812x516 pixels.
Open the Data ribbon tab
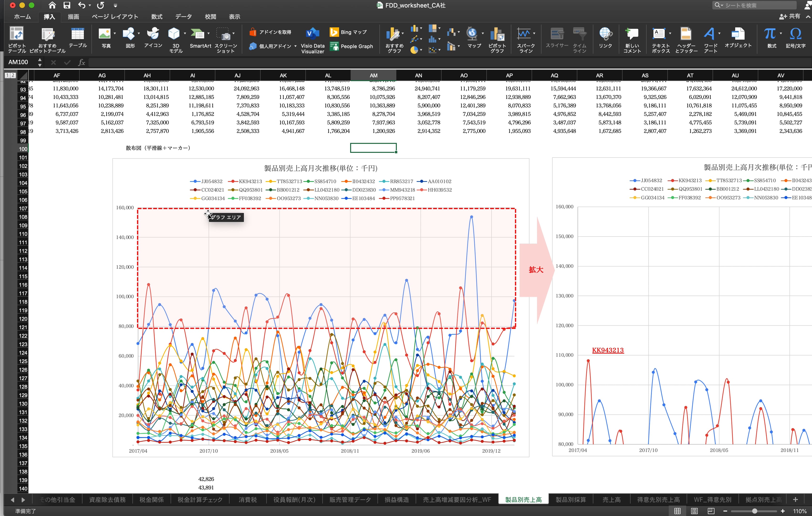183,16
